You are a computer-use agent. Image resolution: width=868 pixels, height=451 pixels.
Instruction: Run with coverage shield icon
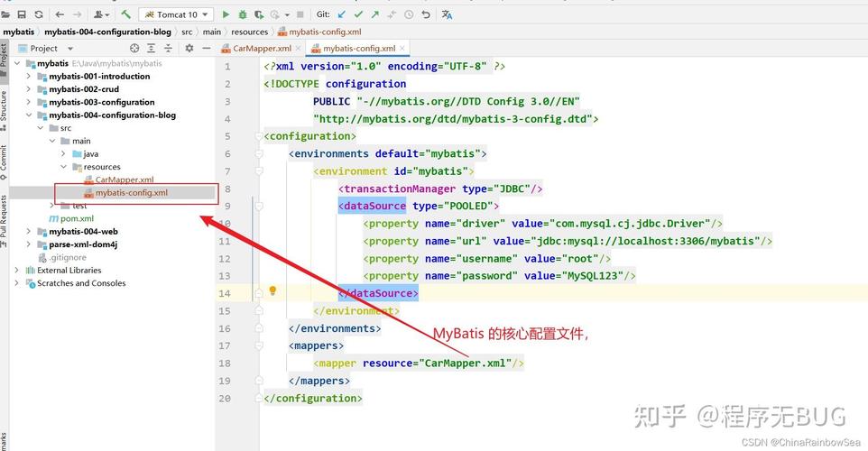(x=259, y=14)
